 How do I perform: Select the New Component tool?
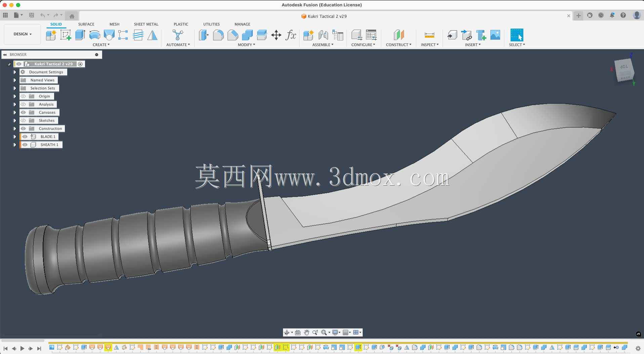click(x=51, y=35)
